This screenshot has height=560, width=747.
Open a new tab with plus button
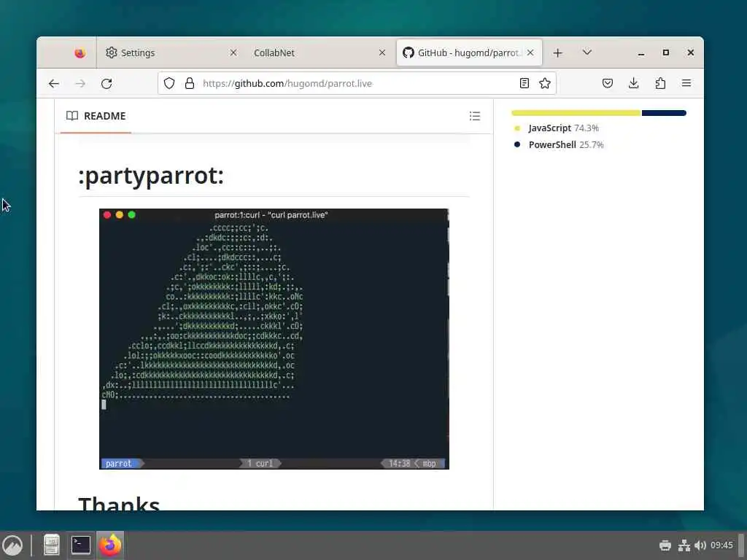[558, 52]
